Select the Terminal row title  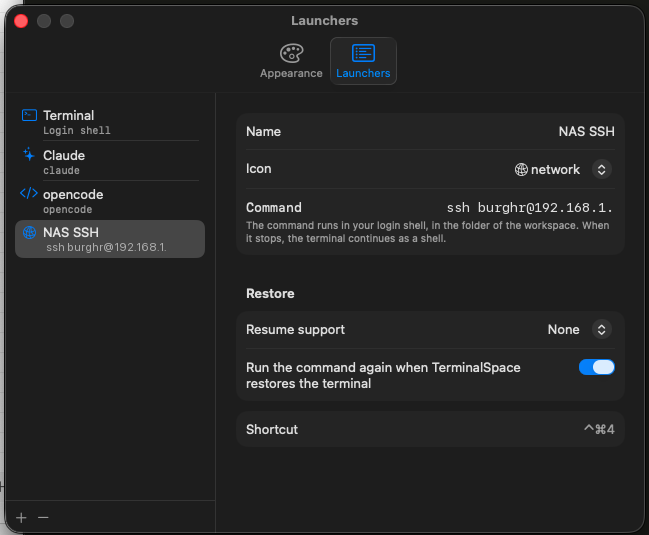click(68, 115)
